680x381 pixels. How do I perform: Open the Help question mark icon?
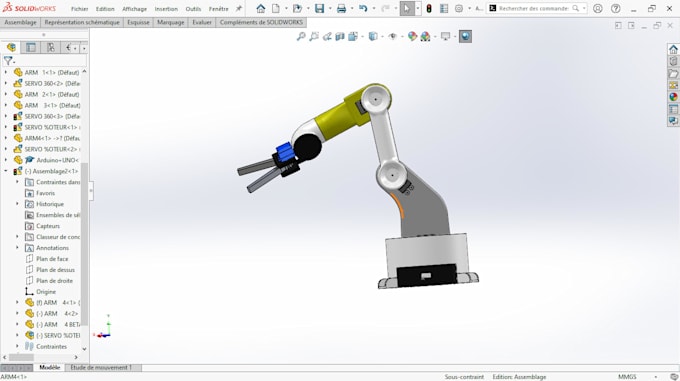pyautogui.click(x=615, y=8)
